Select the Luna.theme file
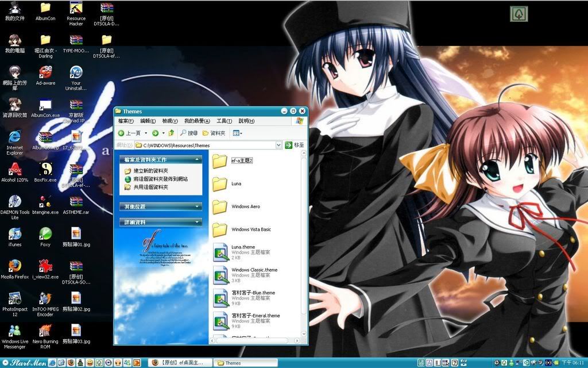588x368 pixels. click(241, 252)
